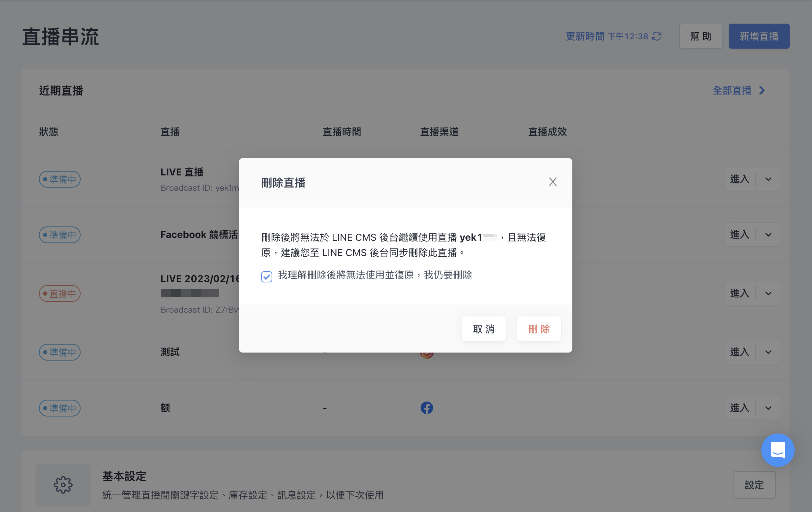Click the 近期直播 section heading
This screenshot has width=812, height=512.
click(61, 91)
